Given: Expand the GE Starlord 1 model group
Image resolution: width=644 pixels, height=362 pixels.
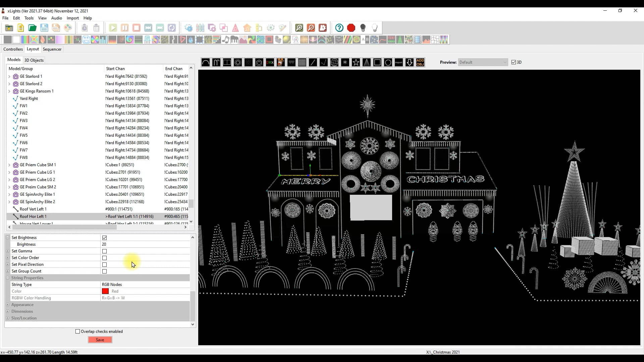Looking at the screenshot, I should point(9,76).
